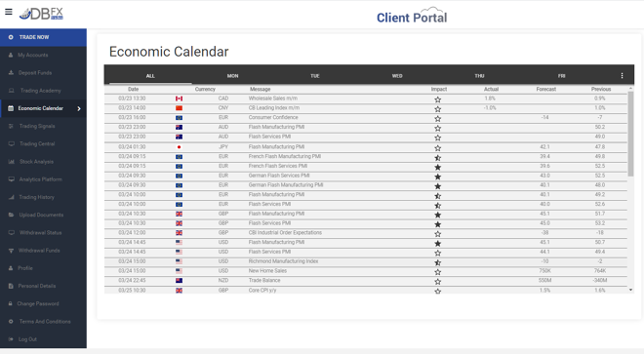644x354 pixels.
Task: Click the Log Out icon
Action: 11,339
